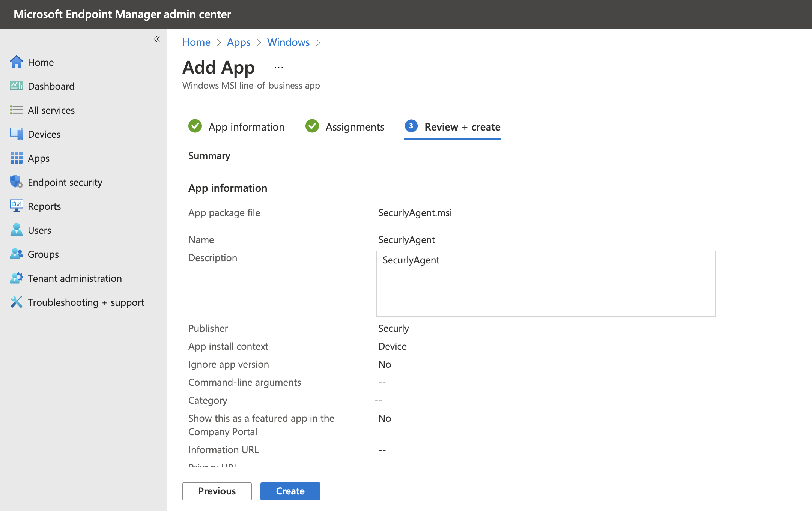This screenshot has height=511, width=812.
Task: Open Groups in the sidebar
Action: pyautogui.click(x=43, y=254)
